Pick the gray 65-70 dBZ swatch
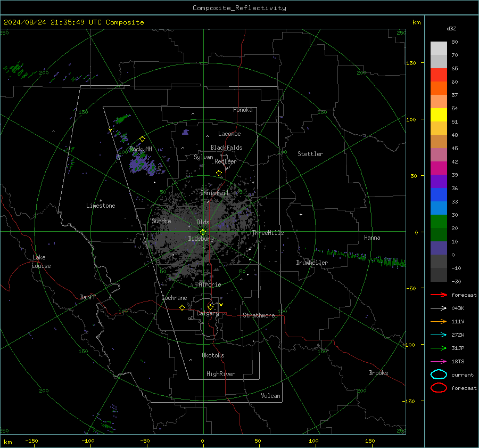The width and height of the screenshot is (479, 448). (x=439, y=62)
